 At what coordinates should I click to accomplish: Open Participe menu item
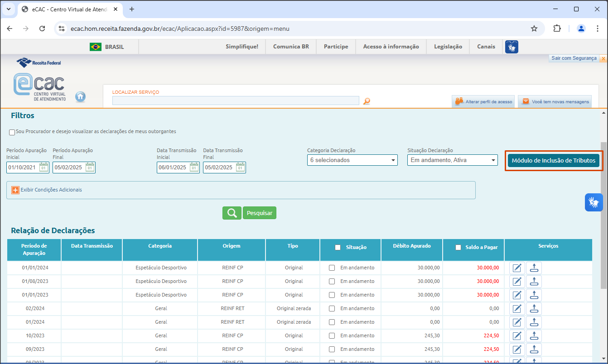tap(336, 47)
